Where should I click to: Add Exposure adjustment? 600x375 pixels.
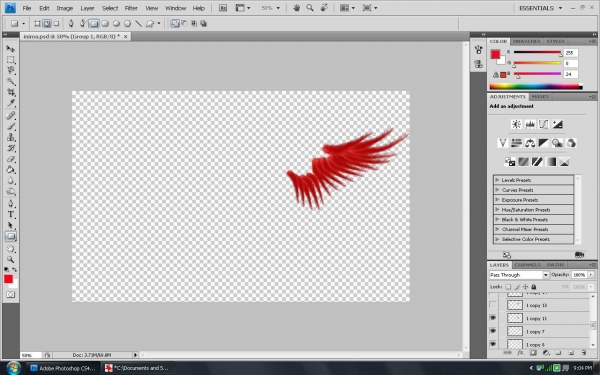[x=557, y=124]
